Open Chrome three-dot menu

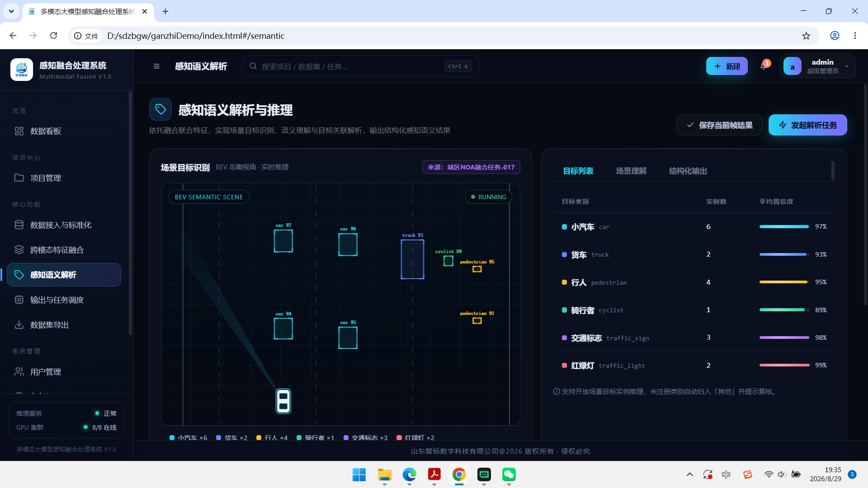pyautogui.click(x=855, y=36)
